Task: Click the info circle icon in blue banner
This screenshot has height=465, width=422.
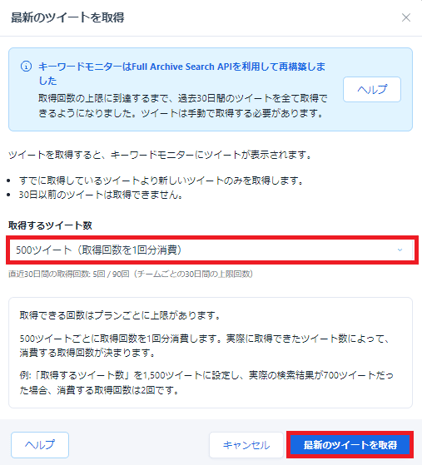Action: [26, 66]
